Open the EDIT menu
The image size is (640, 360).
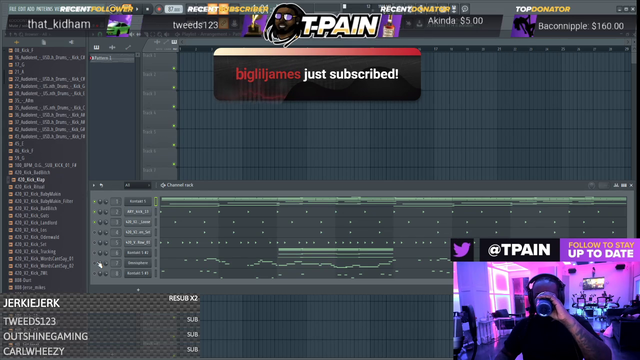tap(22, 9)
